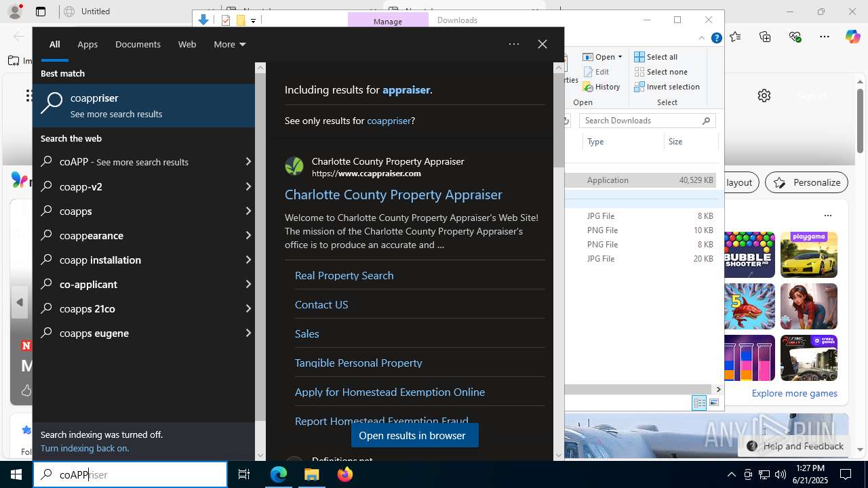This screenshot has height=488, width=868.
Task: Click Invert selection in Explorer ribbon
Action: (x=667, y=87)
